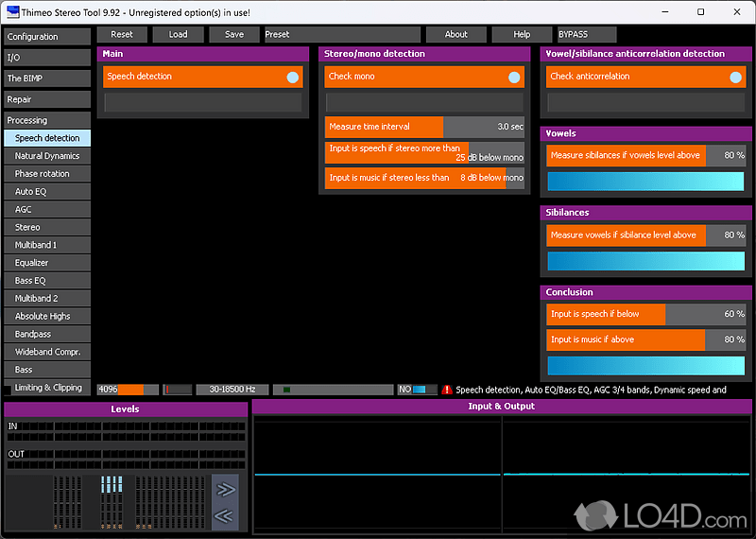Switch to Phase rotation
756x539 pixels.
[x=47, y=174]
